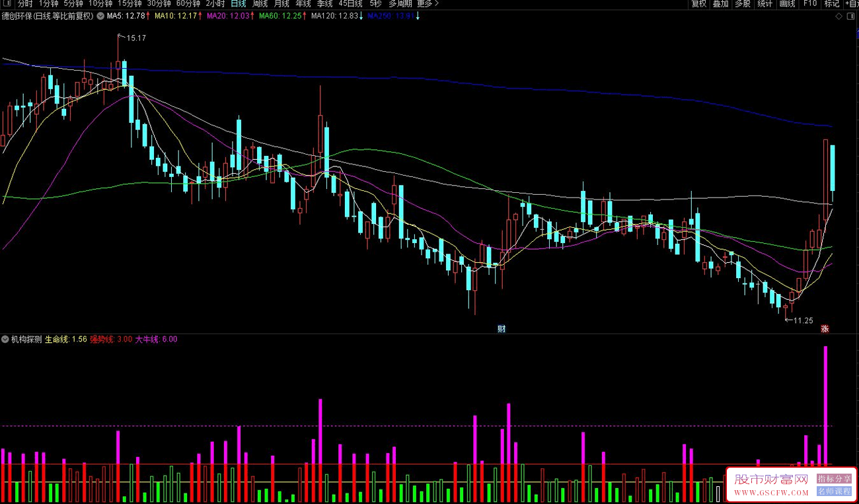The width and height of the screenshot is (859, 504).
Task: Click the diamond icon at chart top right
Action: [x=839, y=16]
